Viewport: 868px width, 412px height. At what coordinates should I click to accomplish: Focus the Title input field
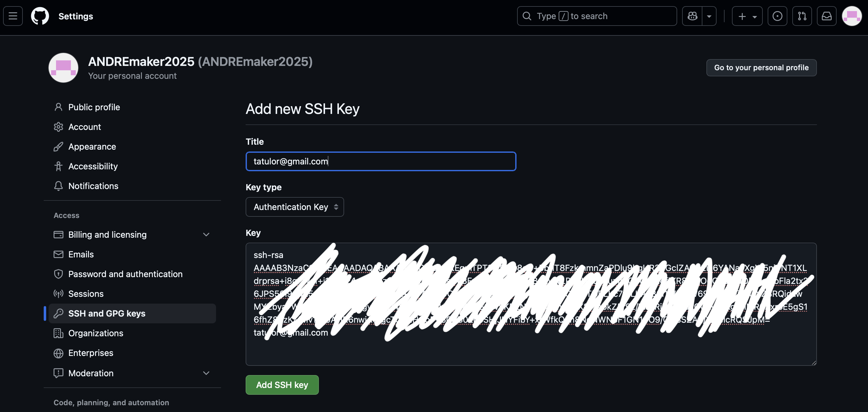click(x=380, y=161)
